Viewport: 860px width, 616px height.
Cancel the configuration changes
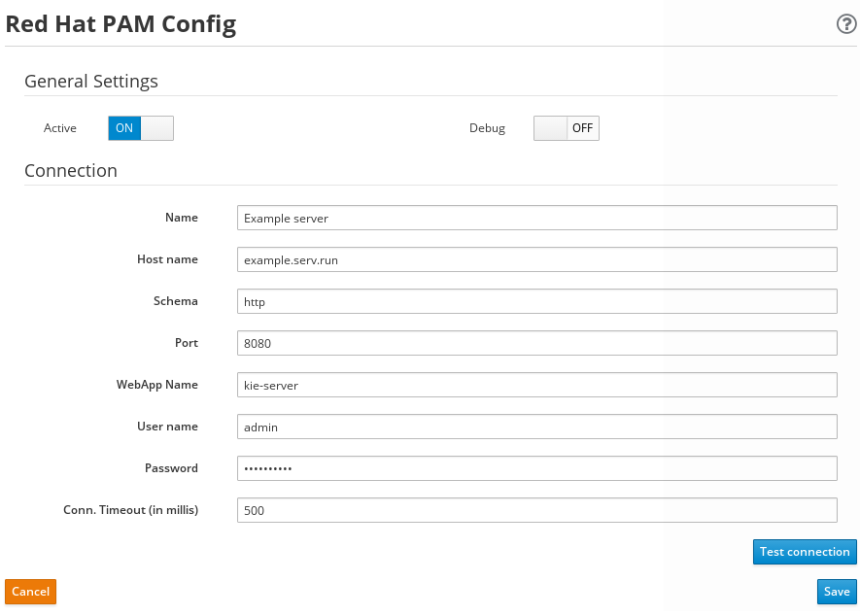tap(31, 592)
